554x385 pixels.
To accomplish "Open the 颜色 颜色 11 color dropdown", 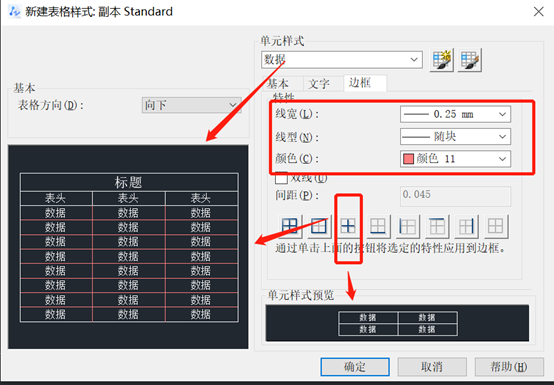I will pos(455,159).
